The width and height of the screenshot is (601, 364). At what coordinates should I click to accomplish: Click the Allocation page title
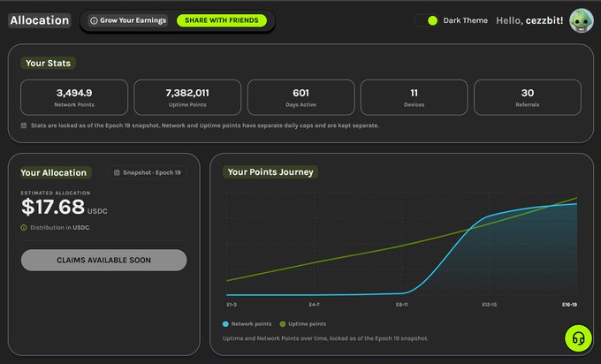click(x=40, y=20)
